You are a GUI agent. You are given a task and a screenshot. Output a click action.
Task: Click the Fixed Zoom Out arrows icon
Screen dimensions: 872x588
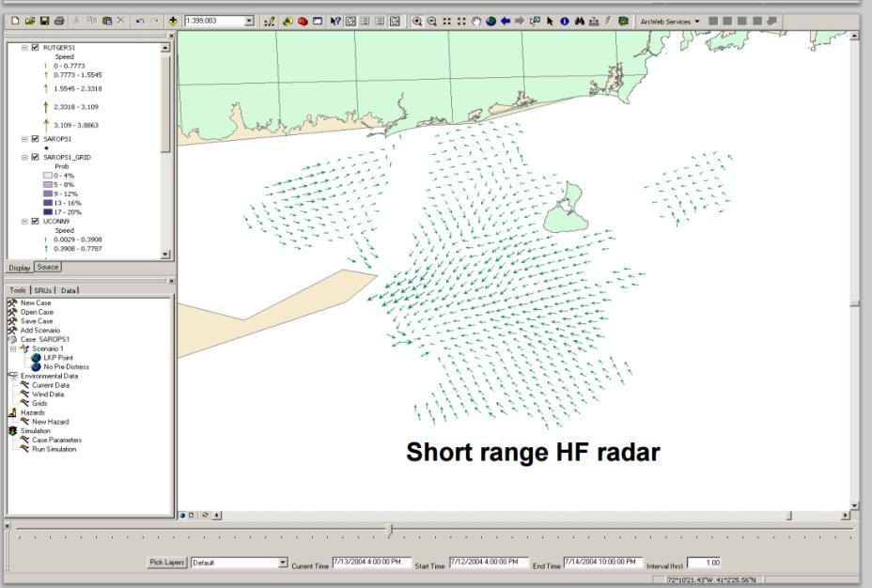461,21
